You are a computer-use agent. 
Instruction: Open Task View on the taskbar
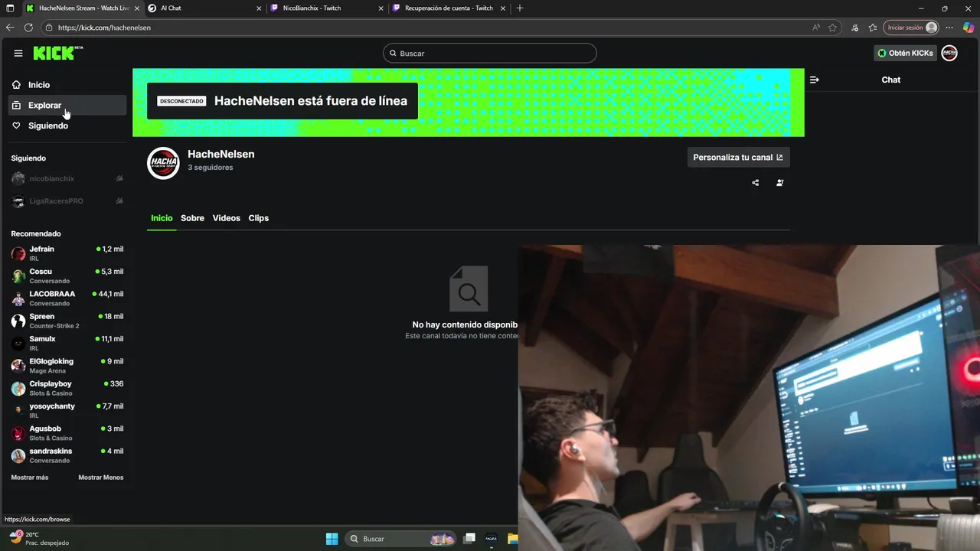click(469, 539)
